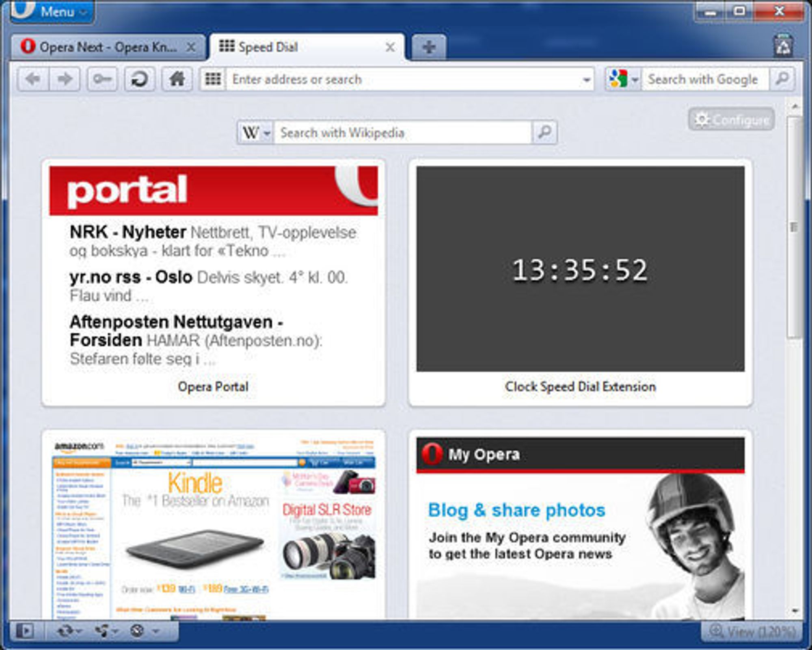Open the Configure Speed Dial button
This screenshot has height=650, width=812.
click(732, 119)
